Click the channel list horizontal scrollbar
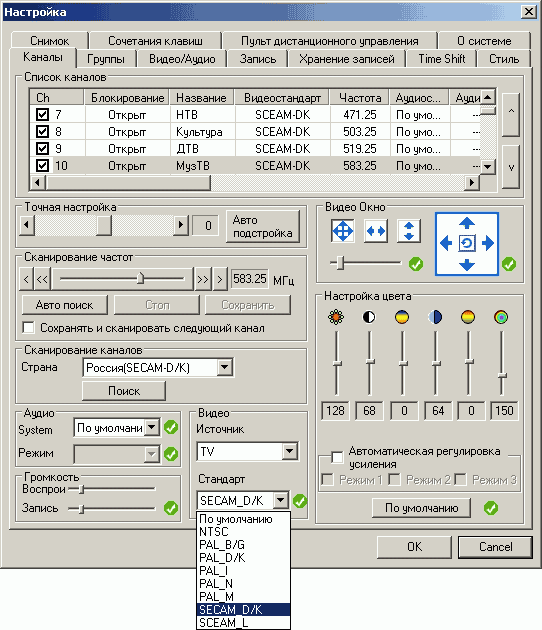This screenshot has width=542, height=630. pyautogui.click(x=256, y=182)
